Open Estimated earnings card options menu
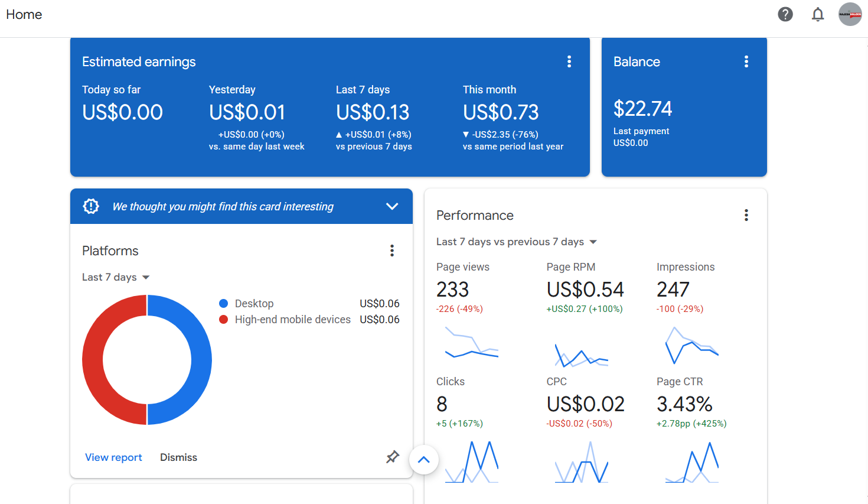 [569, 61]
